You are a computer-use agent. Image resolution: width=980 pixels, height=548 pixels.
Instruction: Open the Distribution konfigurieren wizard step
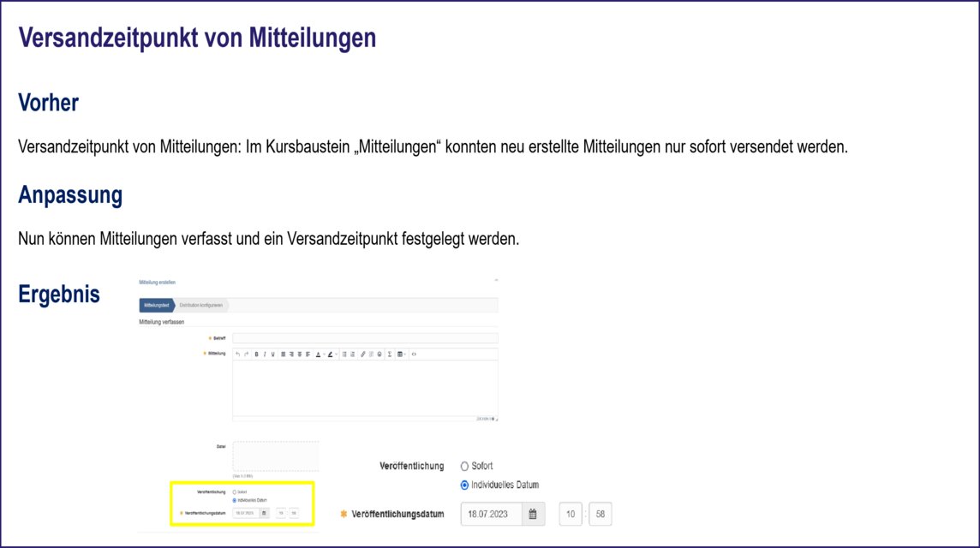tap(201, 306)
